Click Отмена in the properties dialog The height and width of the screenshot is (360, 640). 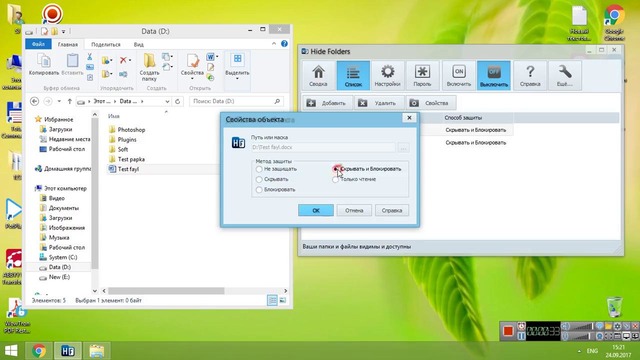pyautogui.click(x=354, y=211)
